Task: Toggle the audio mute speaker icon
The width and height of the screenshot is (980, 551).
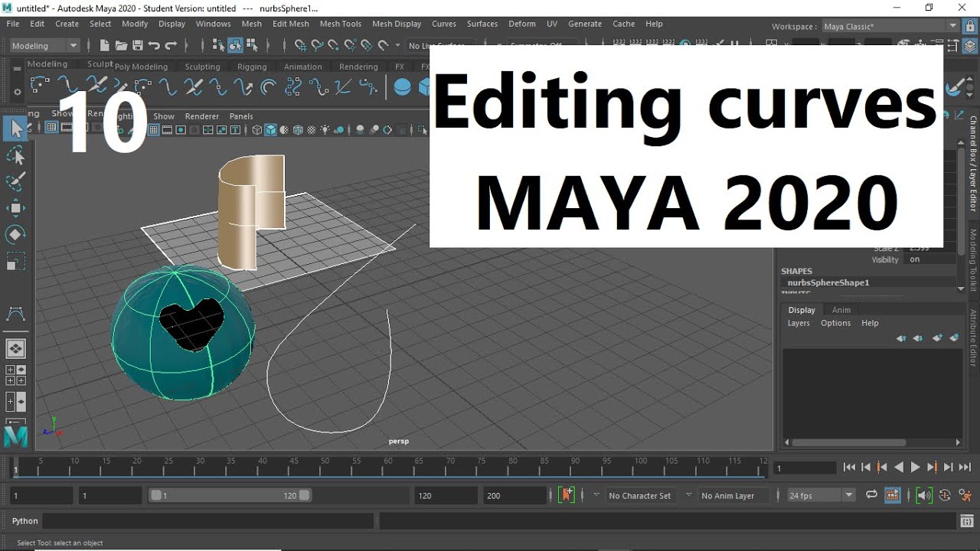Action: (924, 494)
